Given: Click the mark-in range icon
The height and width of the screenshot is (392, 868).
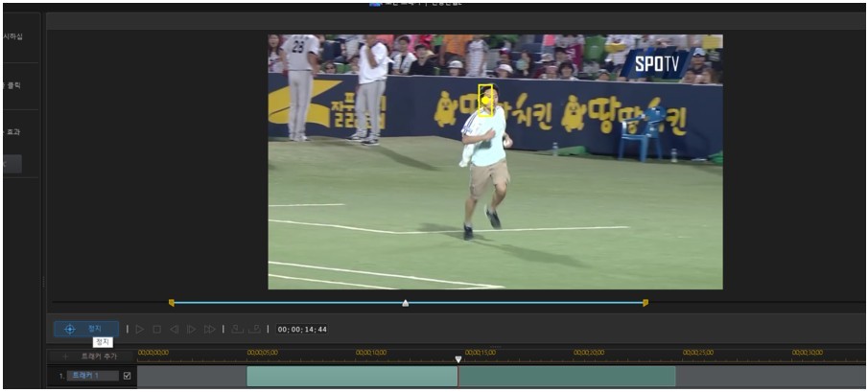Looking at the screenshot, I should coord(236,330).
